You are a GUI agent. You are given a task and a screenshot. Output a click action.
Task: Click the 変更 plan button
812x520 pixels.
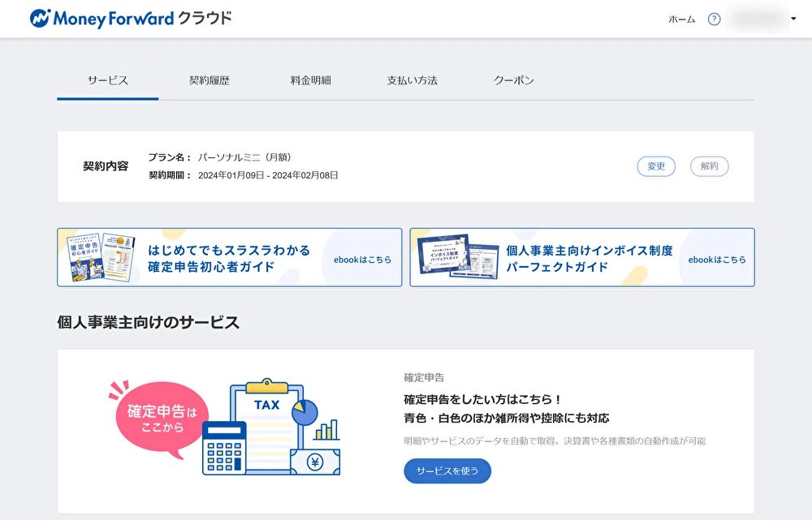point(656,166)
